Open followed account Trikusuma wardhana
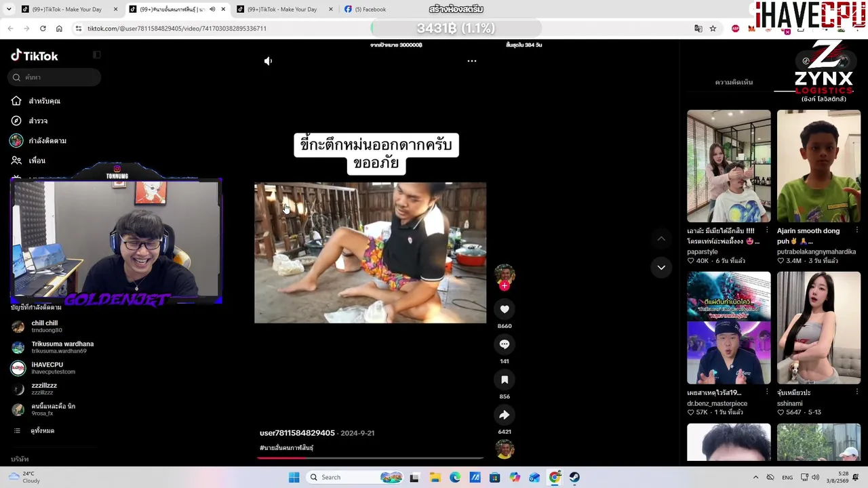 pos(53,347)
